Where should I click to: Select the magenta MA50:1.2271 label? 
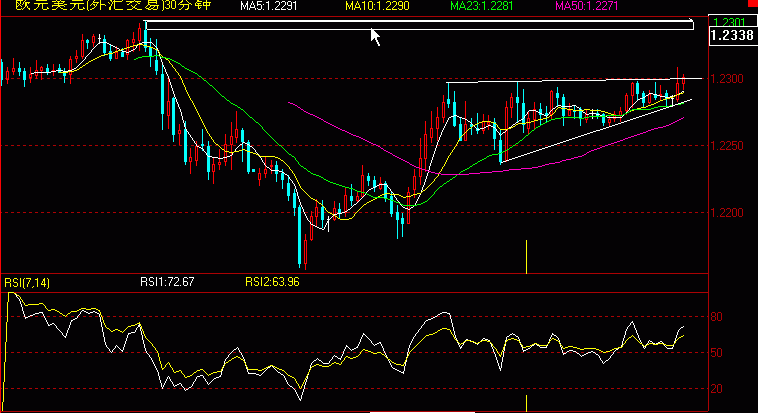coord(586,6)
